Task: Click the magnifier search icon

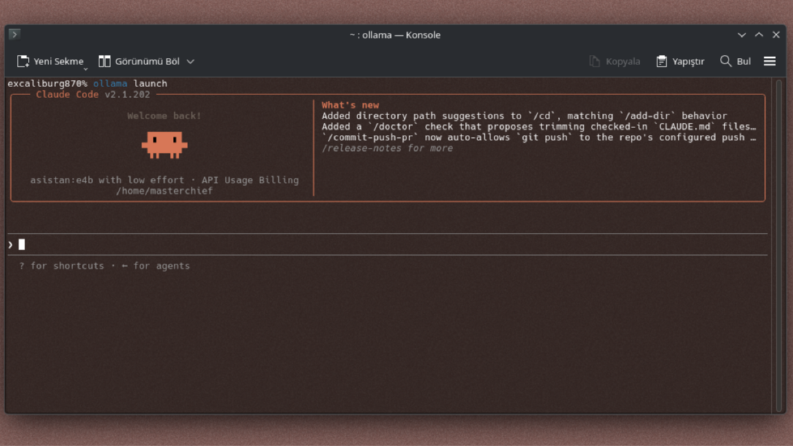Action: coord(726,61)
